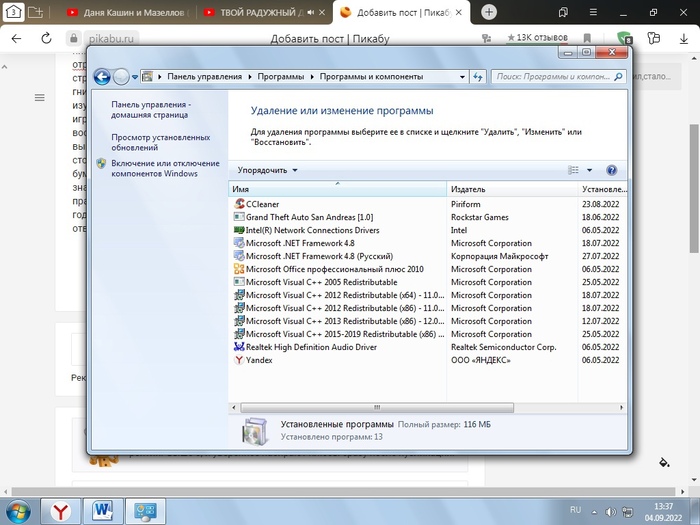The height and width of the screenshot is (525, 700).
Task: Select Visual C++ 2013 Redistributable (x86) row
Action: pyautogui.click(x=428, y=321)
